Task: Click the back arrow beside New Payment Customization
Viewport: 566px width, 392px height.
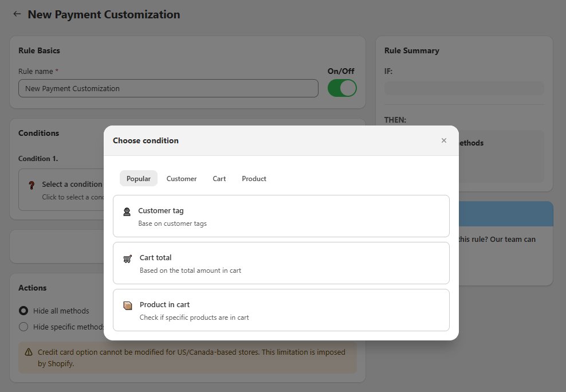Action: 17,14
